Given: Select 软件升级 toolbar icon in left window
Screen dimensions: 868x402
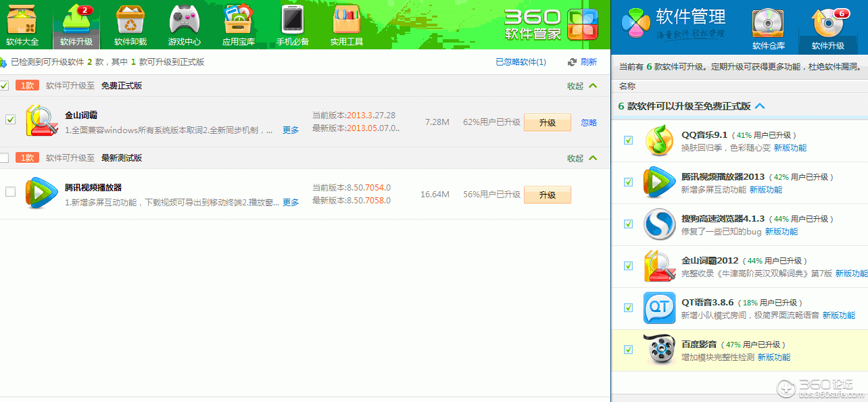Looking at the screenshot, I should click(76, 25).
